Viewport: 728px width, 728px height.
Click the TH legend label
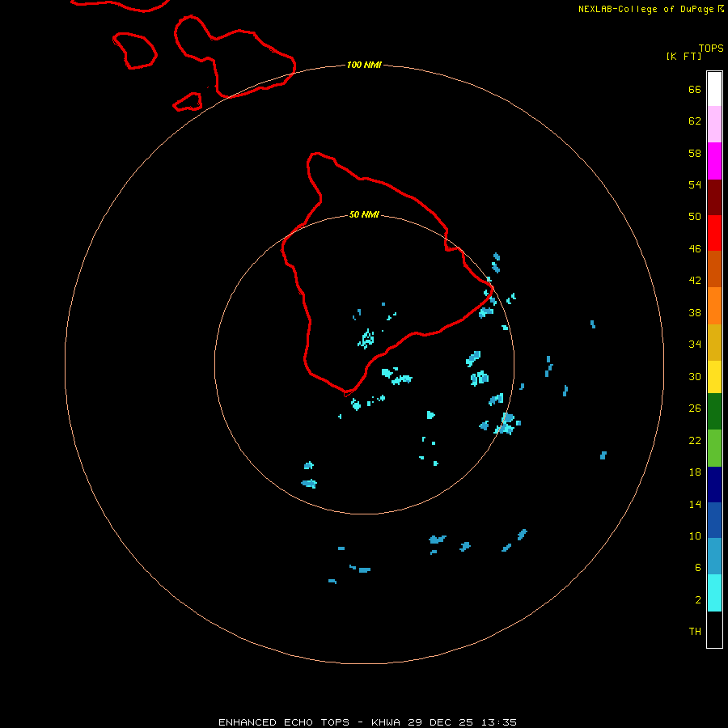pos(695,631)
